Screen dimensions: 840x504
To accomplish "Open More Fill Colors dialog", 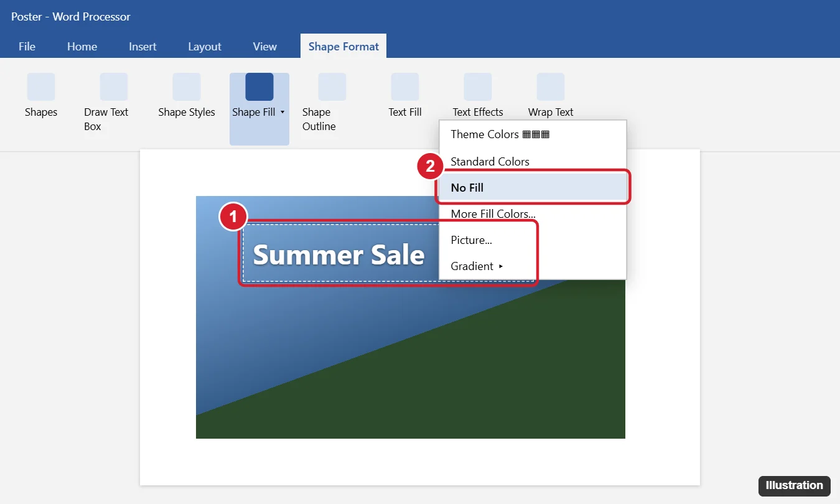I will click(x=533, y=214).
